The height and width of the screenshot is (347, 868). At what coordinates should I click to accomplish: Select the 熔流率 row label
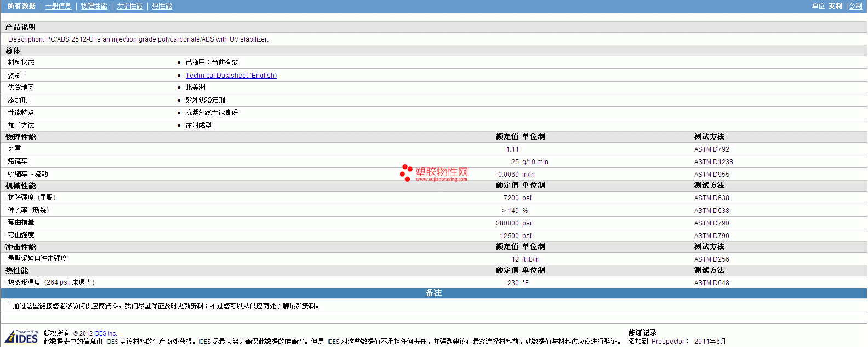[x=18, y=161]
